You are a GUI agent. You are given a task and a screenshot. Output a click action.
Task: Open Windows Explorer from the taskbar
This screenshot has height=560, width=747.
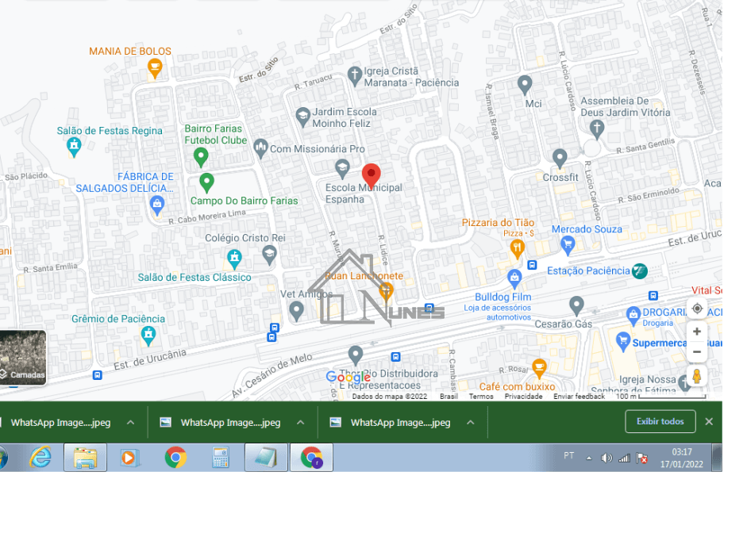[85, 458]
